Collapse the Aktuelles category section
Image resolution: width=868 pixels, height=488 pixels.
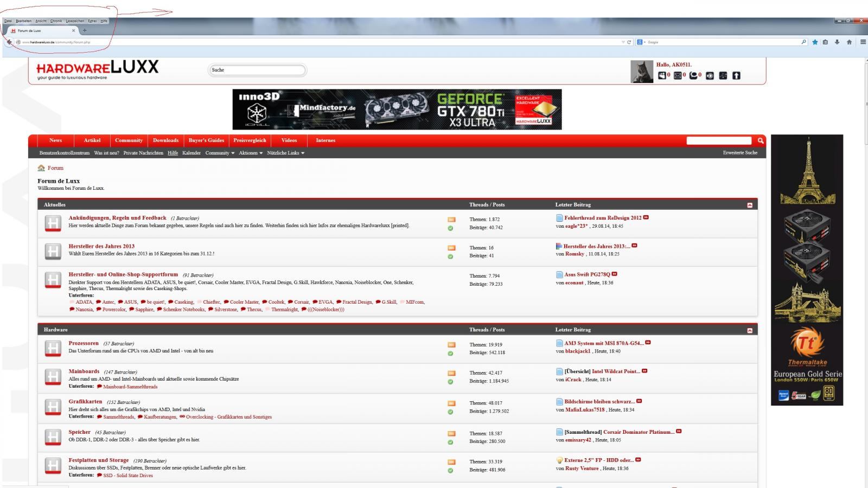point(750,205)
